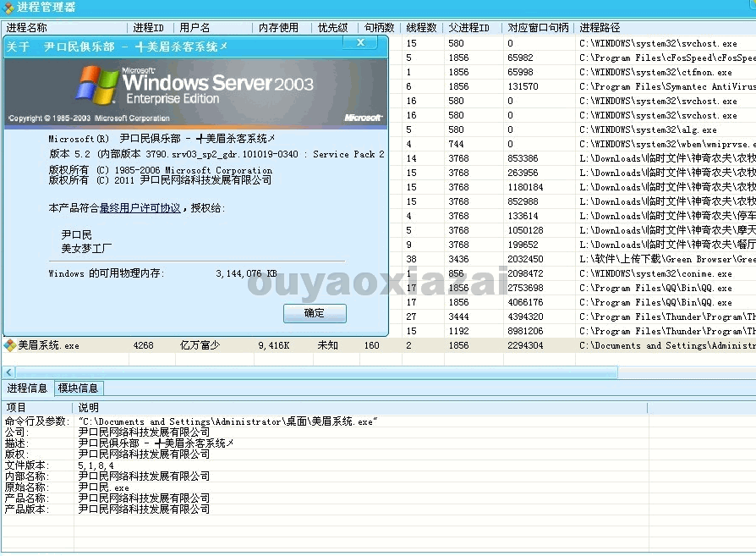Viewport: 756px width, 556px height.
Task: Click the 进程管理器 title bar icon
Action: (x=8, y=8)
